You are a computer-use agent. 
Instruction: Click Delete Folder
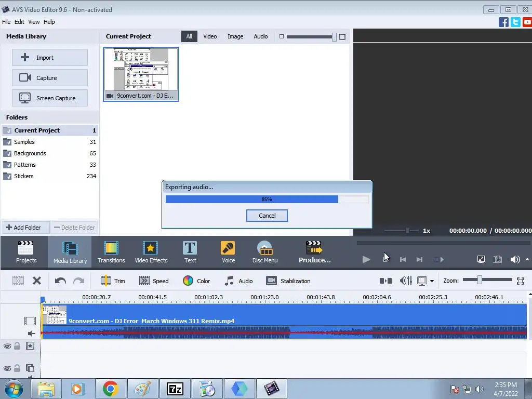pos(74,228)
